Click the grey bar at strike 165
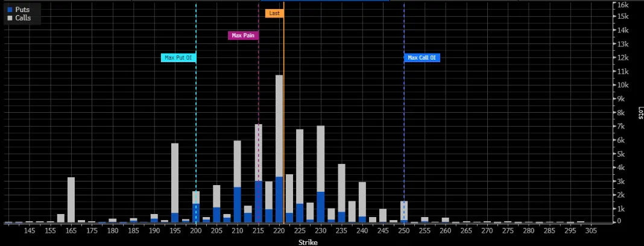Image resolution: width=644 pixels, height=246 pixels. 71,200
